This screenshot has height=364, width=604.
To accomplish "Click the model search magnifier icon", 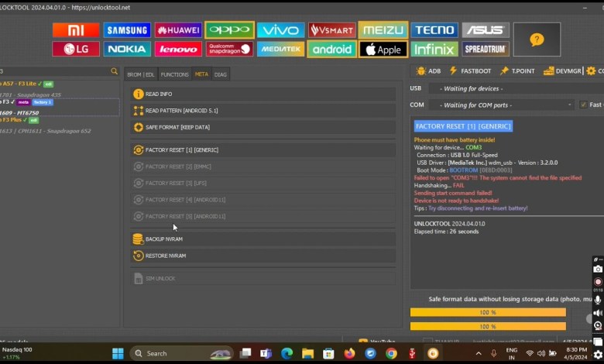I will (x=114, y=71).
